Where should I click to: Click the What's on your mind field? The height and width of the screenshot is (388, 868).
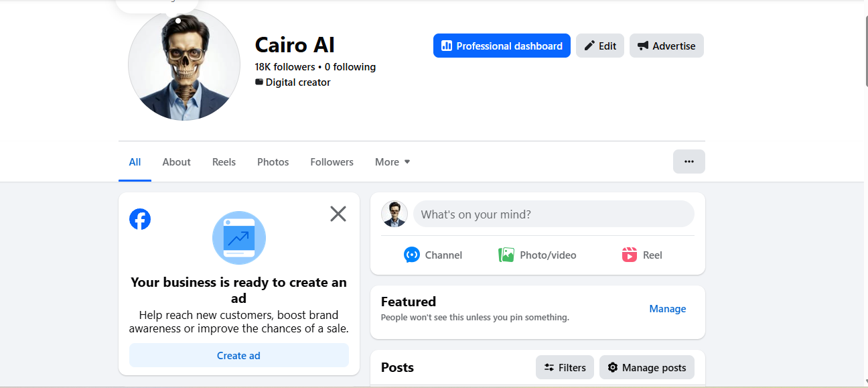[554, 214]
